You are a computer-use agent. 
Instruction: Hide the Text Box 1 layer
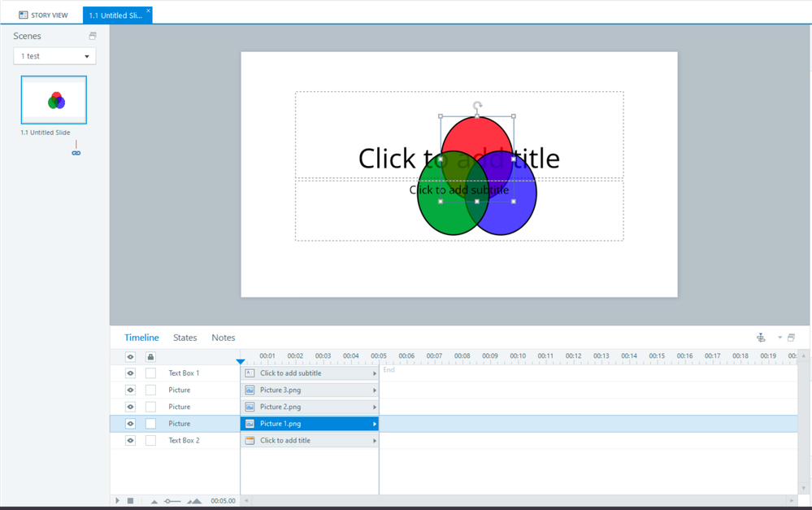(130, 373)
